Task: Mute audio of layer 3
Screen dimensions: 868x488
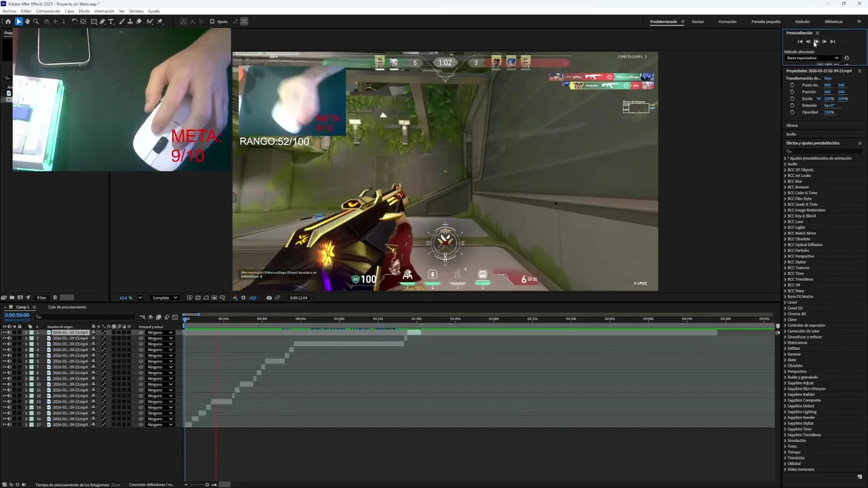Action: pos(9,344)
